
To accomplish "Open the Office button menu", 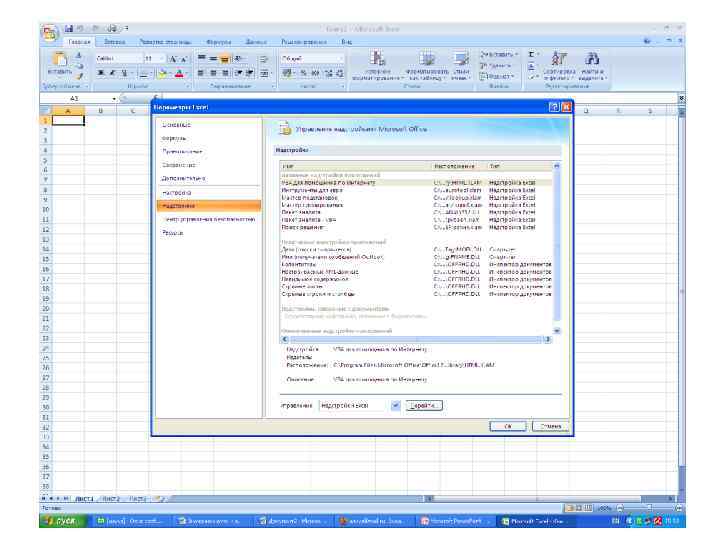I will (50, 33).
